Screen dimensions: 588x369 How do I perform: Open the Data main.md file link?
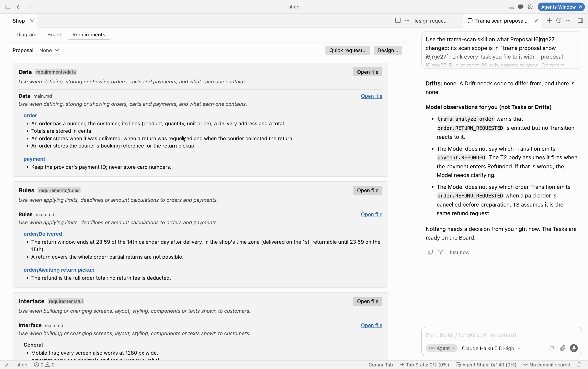click(x=371, y=96)
